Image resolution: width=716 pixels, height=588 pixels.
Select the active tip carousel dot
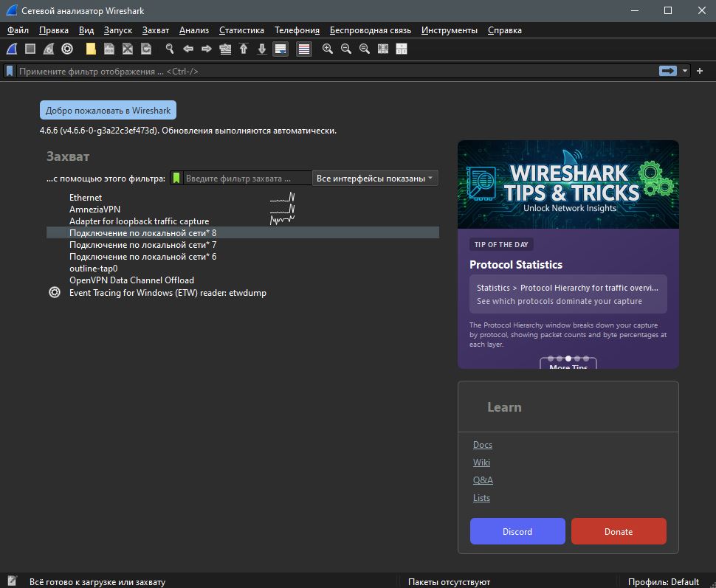pos(568,359)
